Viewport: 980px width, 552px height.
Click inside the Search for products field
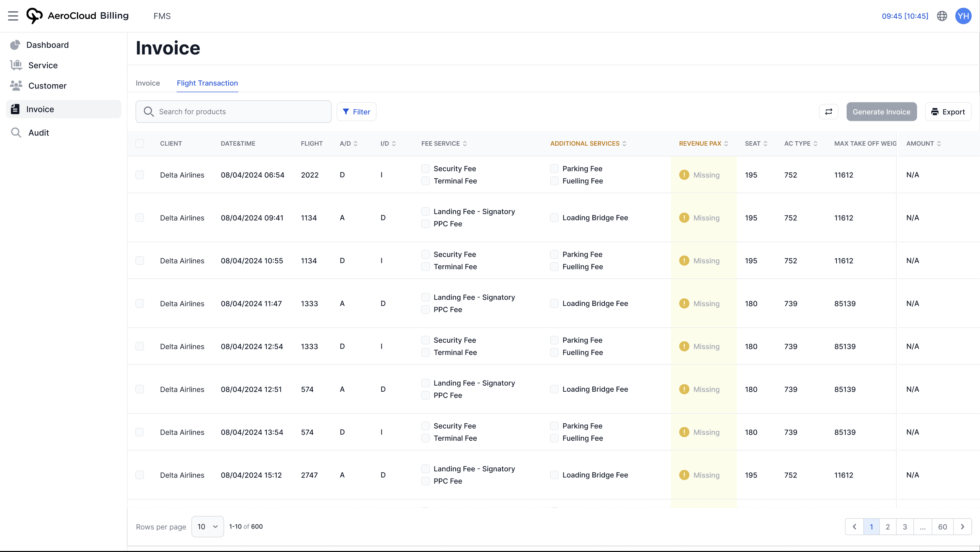[x=233, y=112]
